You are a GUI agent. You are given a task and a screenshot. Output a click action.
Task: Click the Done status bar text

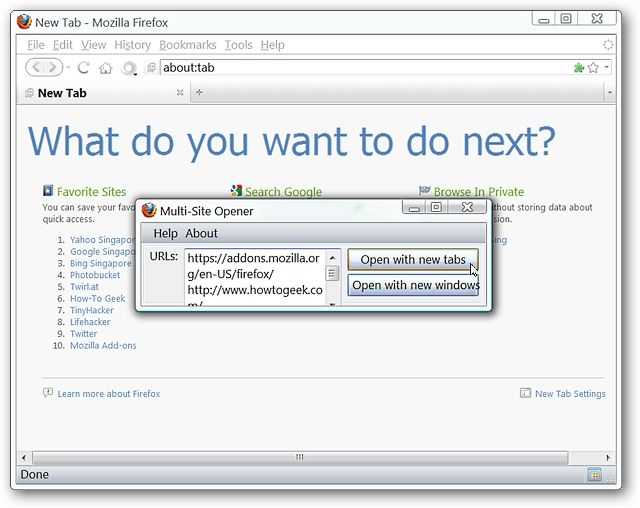click(35, 475)
